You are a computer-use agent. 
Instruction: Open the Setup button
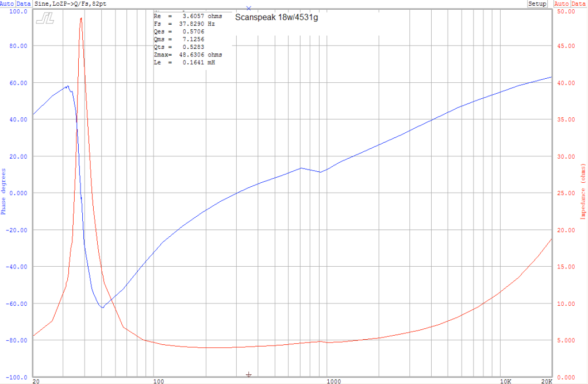pos(537,3)
